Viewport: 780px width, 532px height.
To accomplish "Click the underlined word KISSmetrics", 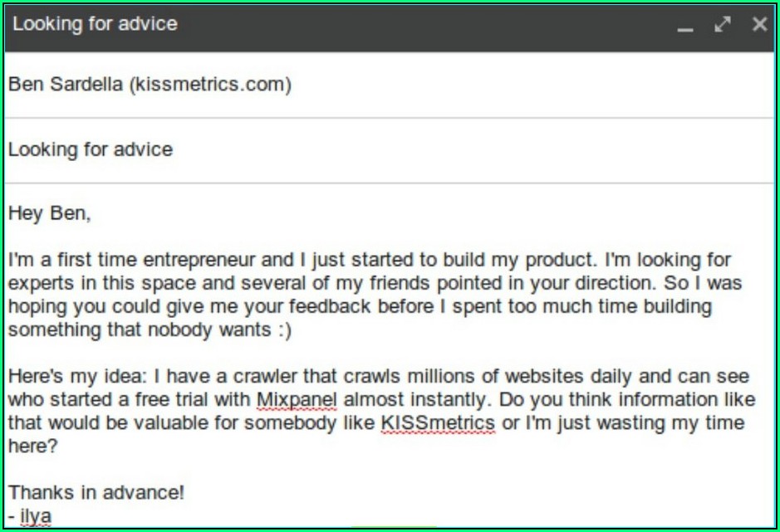I will coord(438,423).
